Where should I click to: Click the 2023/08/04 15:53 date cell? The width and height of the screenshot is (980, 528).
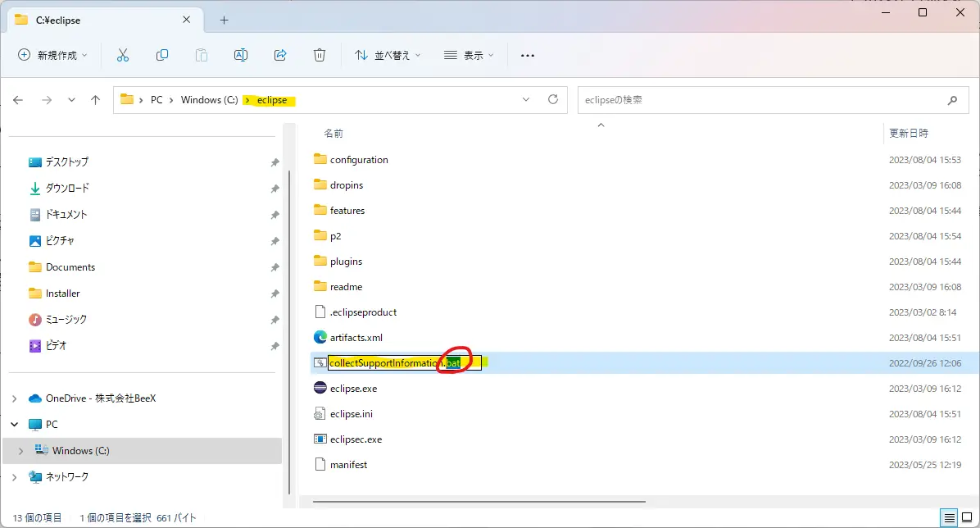coord(925,160)
